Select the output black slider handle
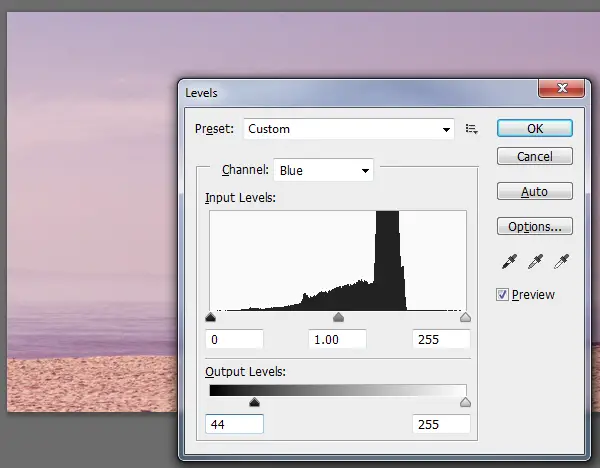 click(x=254, y=402)
